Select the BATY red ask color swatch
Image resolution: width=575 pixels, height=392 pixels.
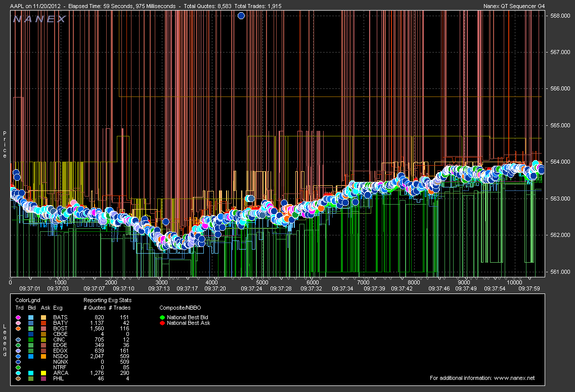[45, 322]
